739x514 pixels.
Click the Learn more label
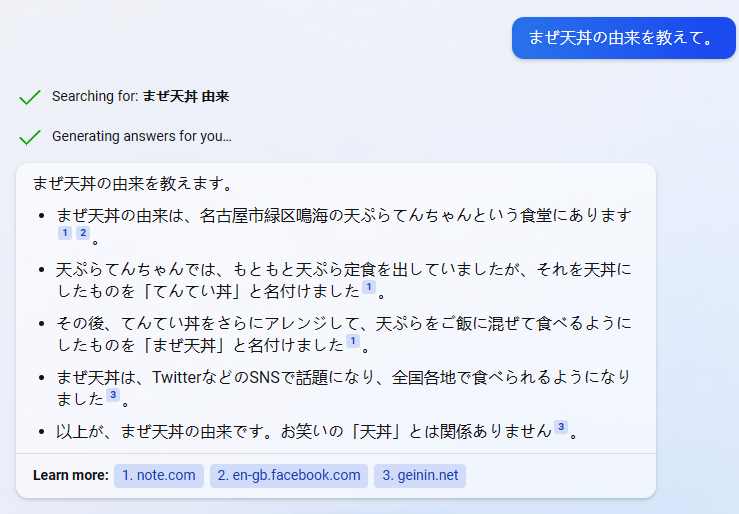71,475
